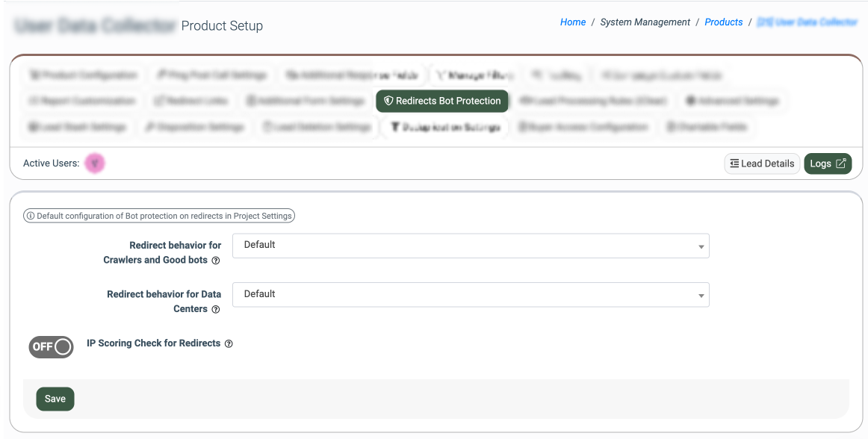Viewport: 868px width, 439px height.
Task: Click the list icon on Lead Details button
Action: pyautogui.click(x=734, y=164)
